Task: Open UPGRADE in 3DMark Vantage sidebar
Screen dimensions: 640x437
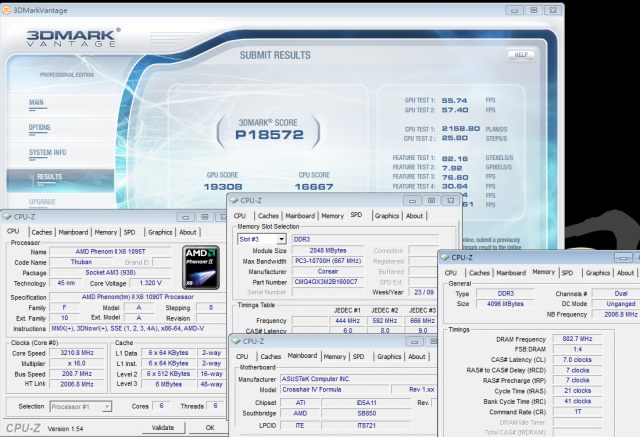Action: 42,202
